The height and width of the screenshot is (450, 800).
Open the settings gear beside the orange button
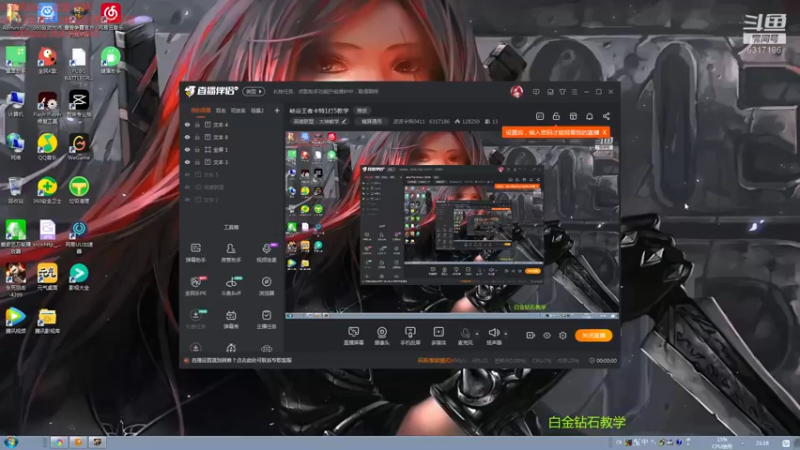563,335
